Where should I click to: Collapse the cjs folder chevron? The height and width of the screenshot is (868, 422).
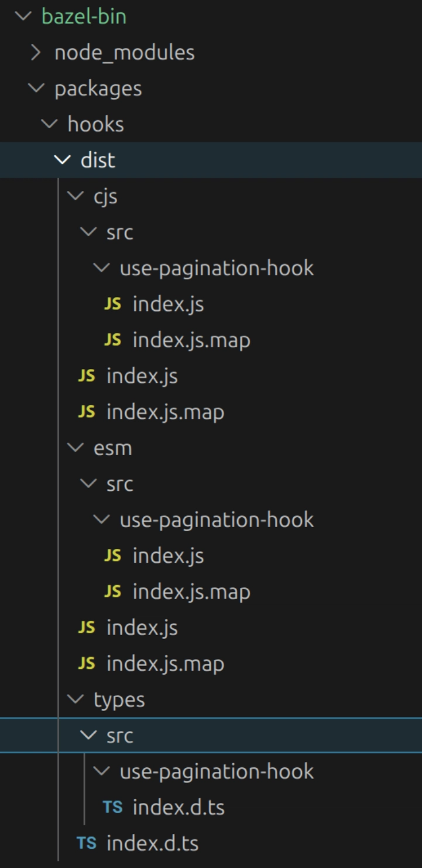76,196
